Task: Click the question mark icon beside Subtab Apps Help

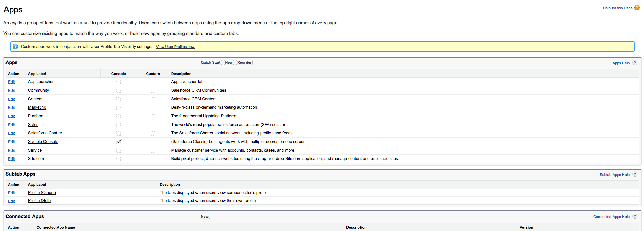Action: coord(635,175)
